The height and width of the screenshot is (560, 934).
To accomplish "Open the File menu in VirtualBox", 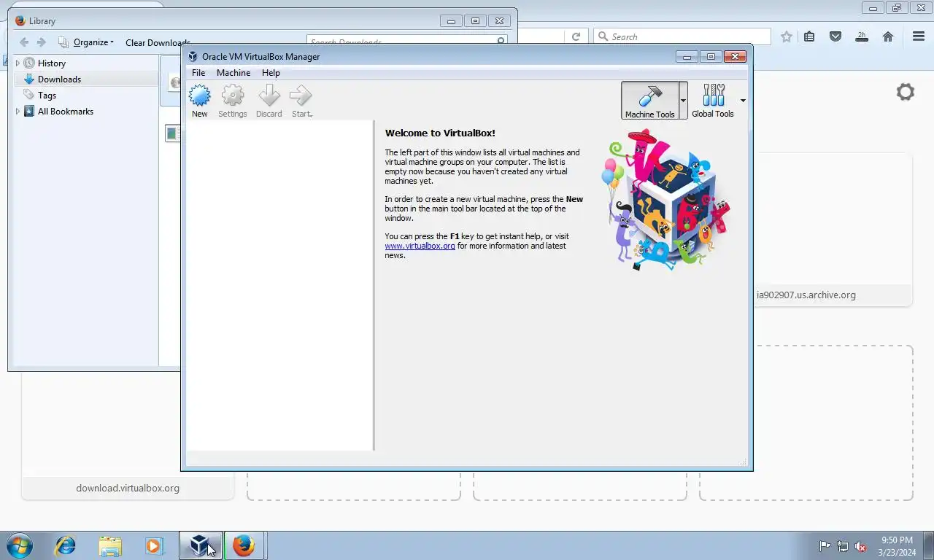I will tap(198, 73).
